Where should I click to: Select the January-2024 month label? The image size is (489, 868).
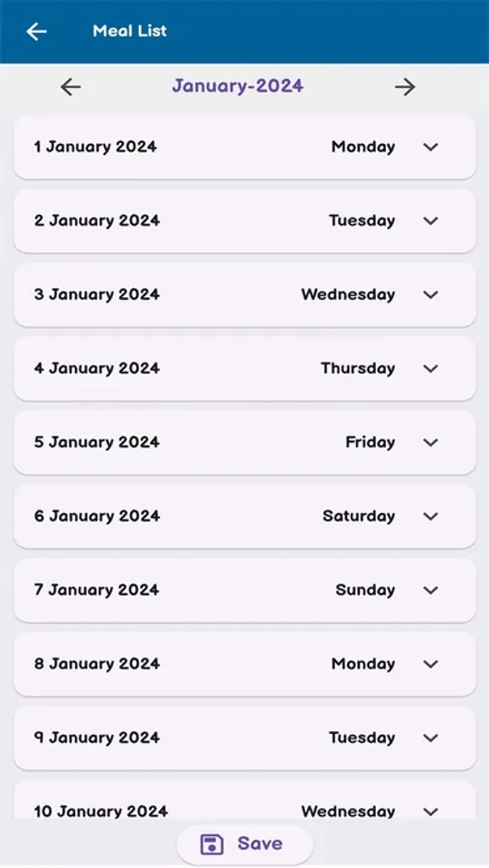coord(237,86)
